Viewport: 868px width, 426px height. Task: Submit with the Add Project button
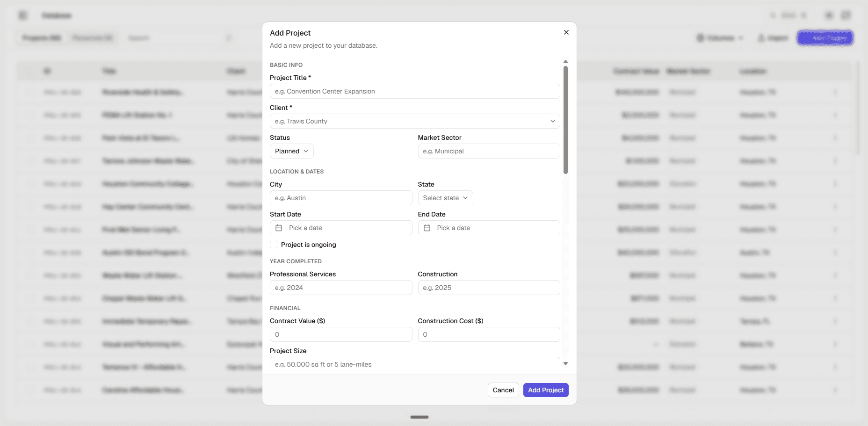(x=546, y=390)
